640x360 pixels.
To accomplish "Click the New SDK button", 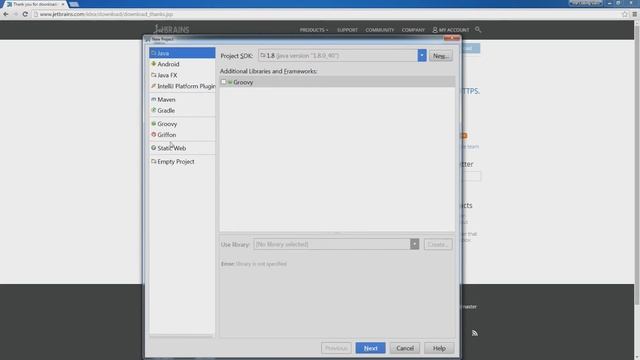I will click(x=440, y=56).
